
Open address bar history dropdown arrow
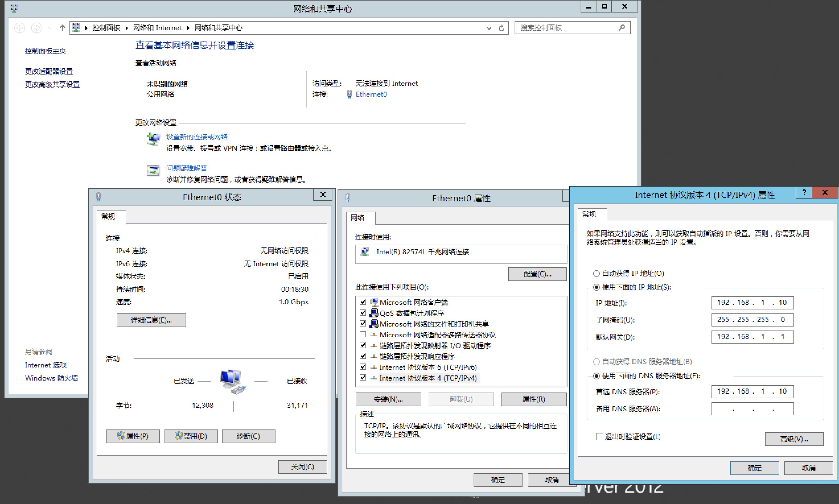pyautogui.click(x=489, y=28)
